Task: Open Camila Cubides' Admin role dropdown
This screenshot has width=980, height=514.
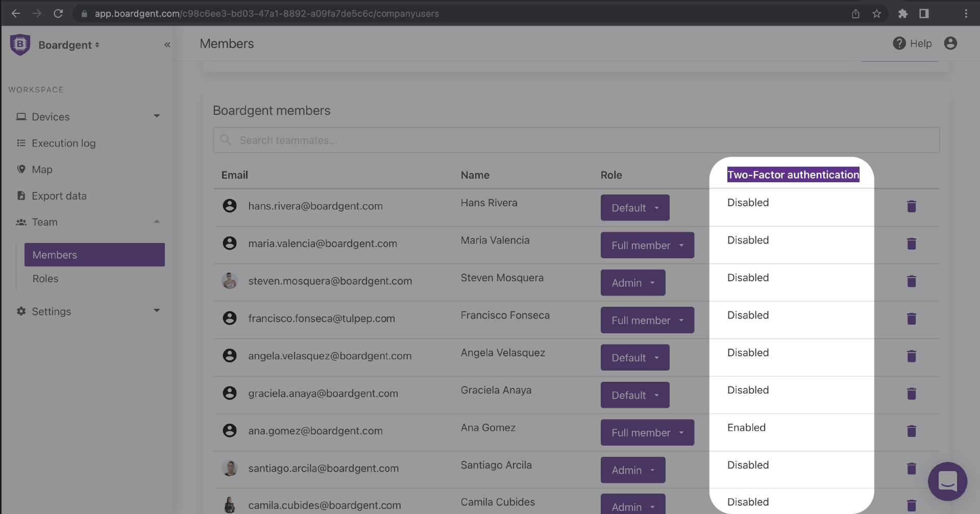Action: tap(633, 504)
